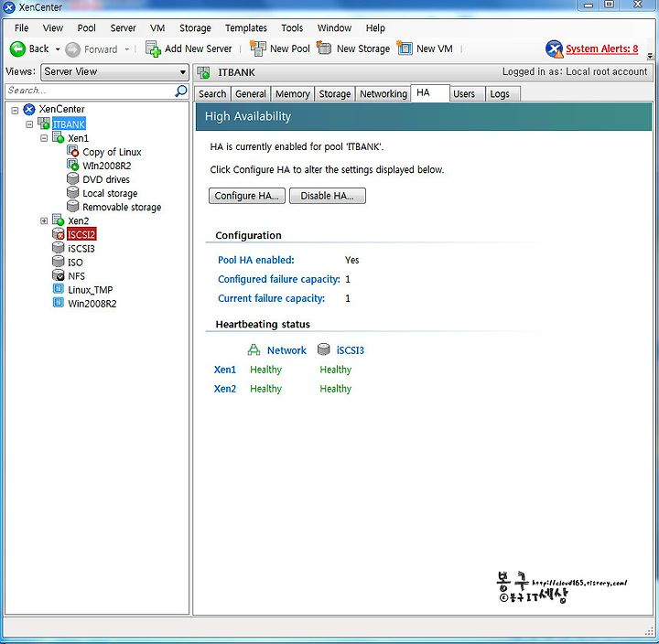
Task: Click the Xen2 heartbeat row link
Action: point(225,389)
